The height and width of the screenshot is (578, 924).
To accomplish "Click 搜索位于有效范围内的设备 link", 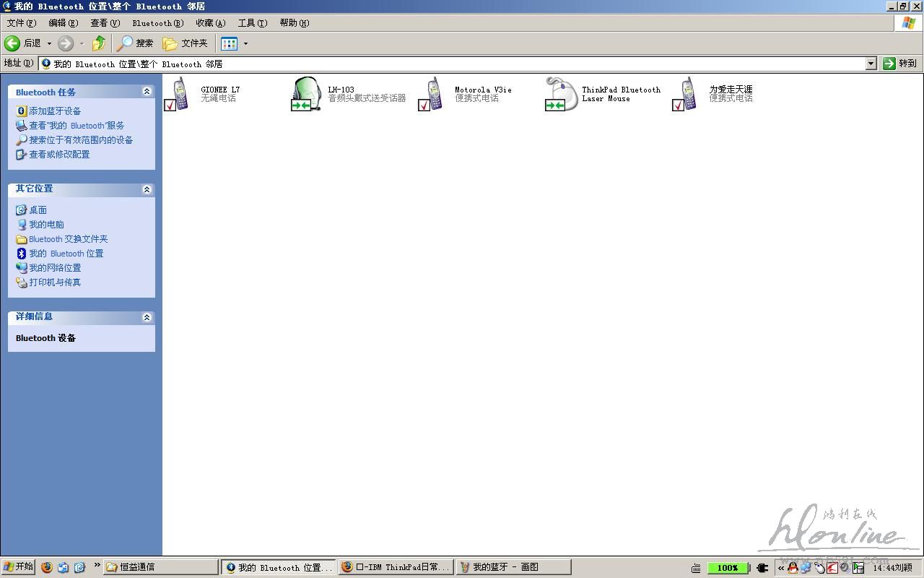I will 81,140.
